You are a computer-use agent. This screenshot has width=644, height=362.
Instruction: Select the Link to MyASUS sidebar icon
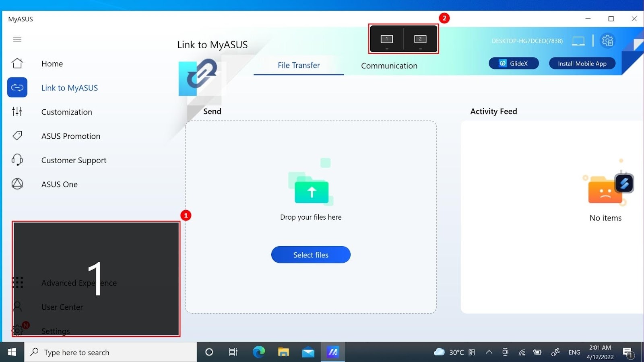click(17, 87)
